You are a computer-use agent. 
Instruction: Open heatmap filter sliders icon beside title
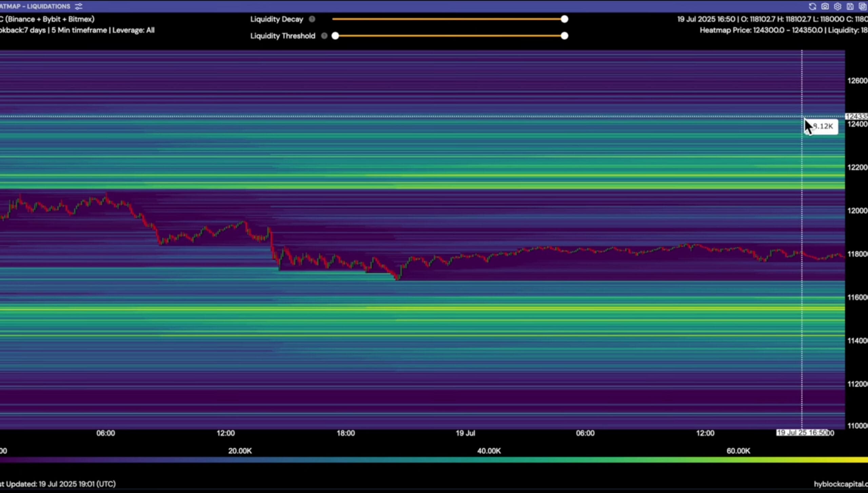(79, 6)
